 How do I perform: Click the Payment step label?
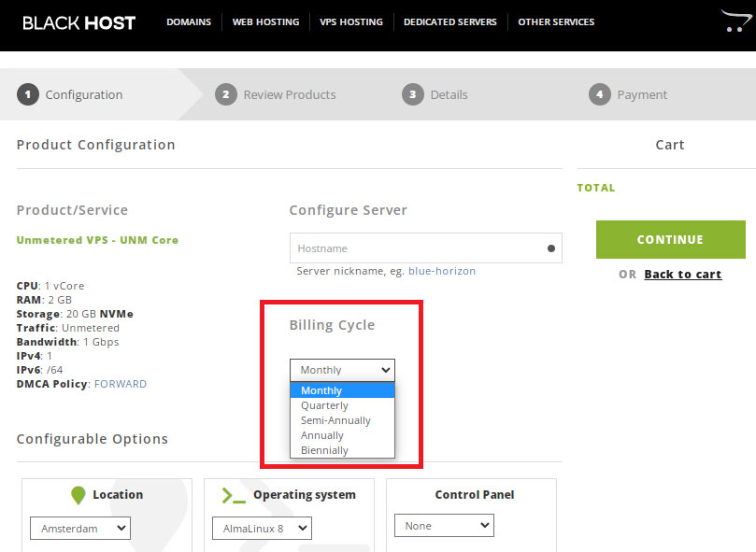click(642, 95)
